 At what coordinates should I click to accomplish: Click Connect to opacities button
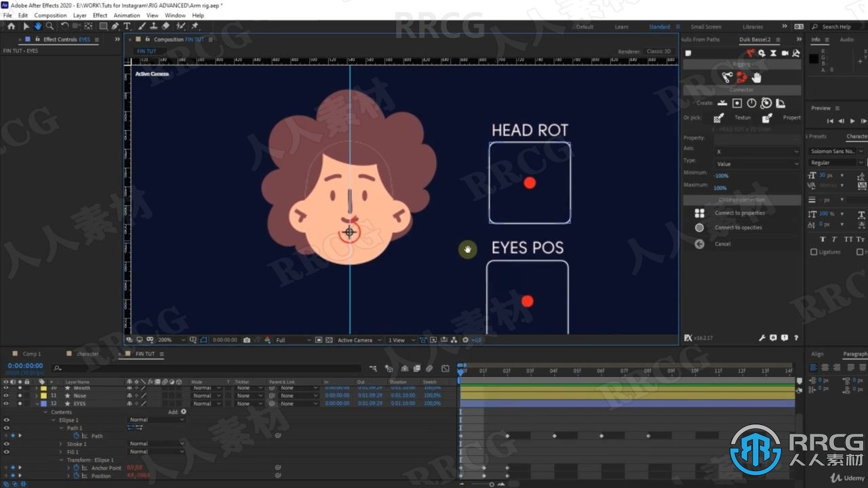pyautogui.click(x=738, y=228)
